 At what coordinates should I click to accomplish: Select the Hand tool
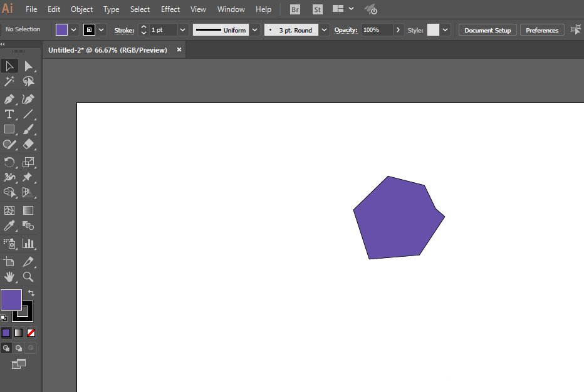point(9,277)
